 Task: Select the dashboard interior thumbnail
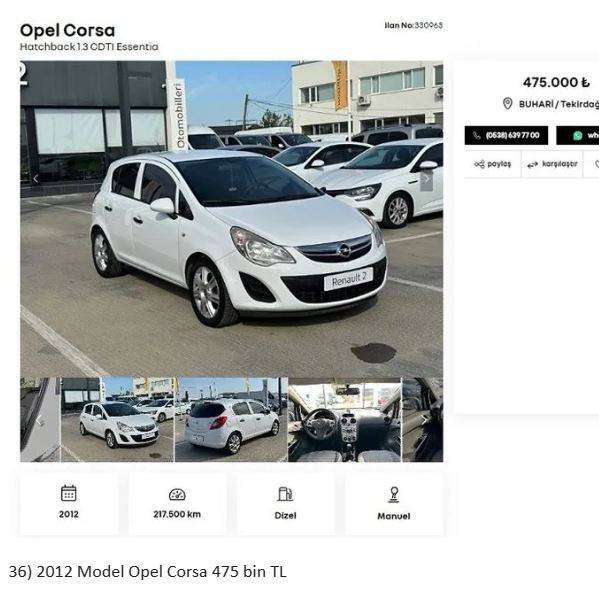[344, 420]
